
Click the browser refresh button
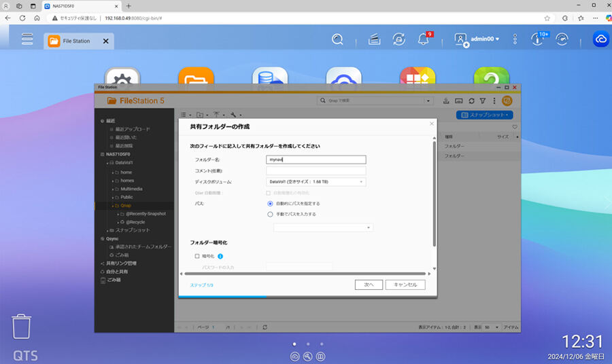pos(22,18)
